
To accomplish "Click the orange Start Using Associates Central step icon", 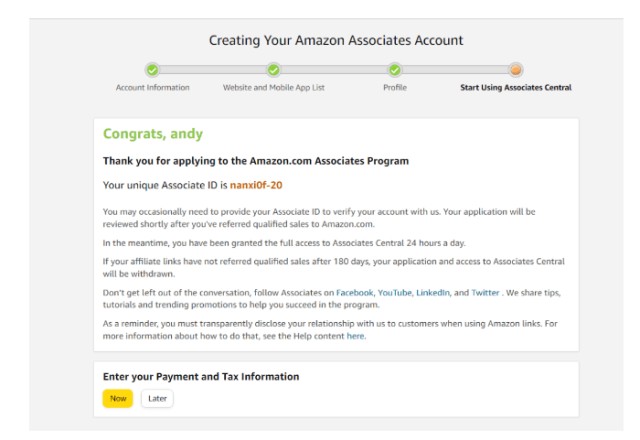I will 515,69.
